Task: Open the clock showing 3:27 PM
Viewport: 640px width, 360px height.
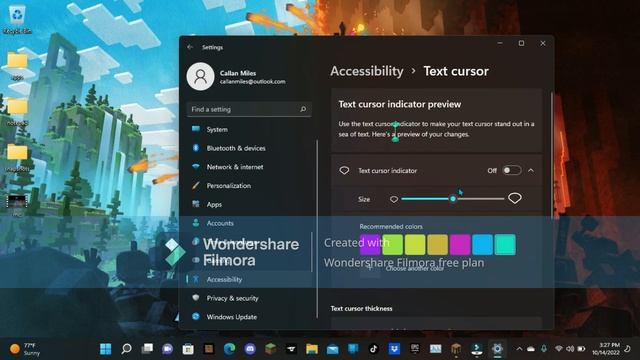Action: (606, 349)
